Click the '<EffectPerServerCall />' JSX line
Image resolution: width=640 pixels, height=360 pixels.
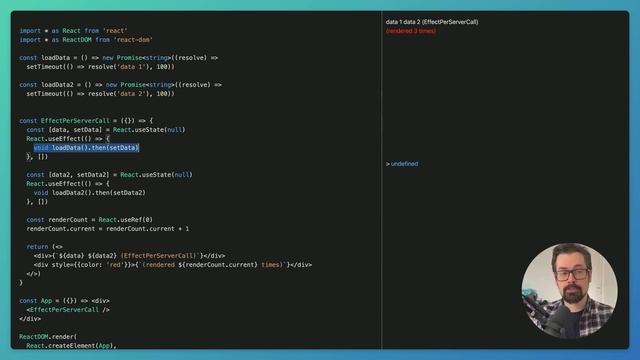pyautogui.click(x=68, y=309)
